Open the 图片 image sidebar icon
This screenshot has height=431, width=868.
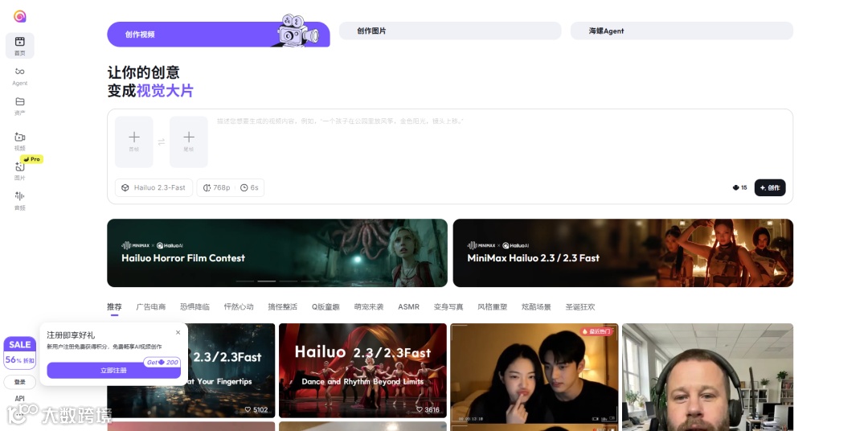20,171
